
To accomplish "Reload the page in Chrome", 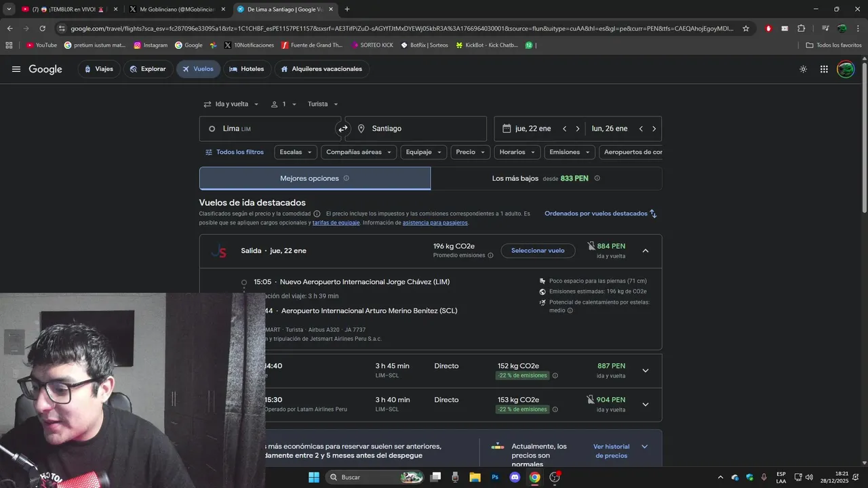I will pyautogui.click(x=42, y=28).
